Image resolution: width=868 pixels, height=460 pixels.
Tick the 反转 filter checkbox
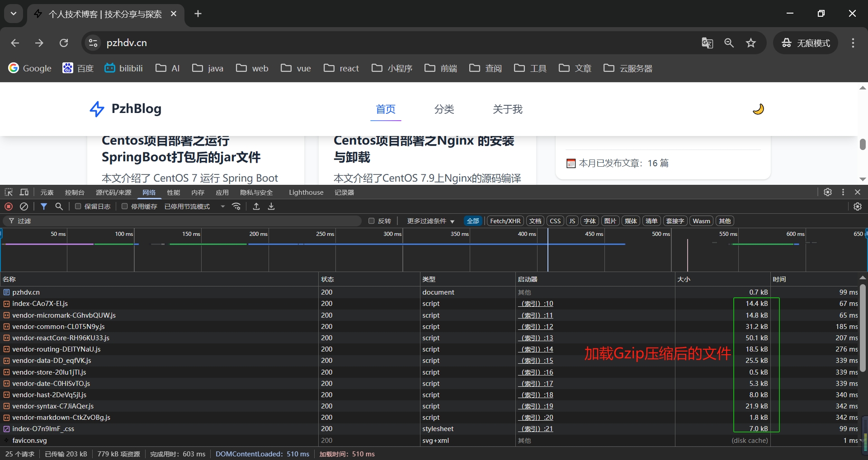pos(372,221)
